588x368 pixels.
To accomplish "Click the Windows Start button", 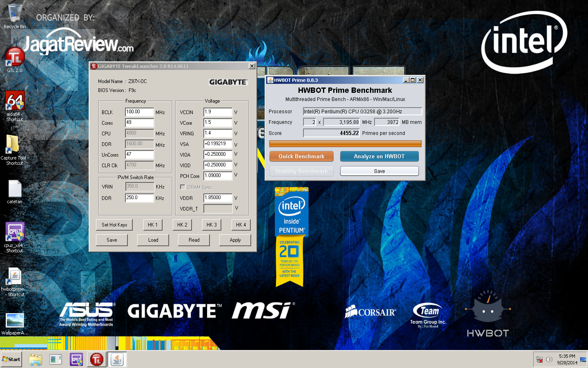I will pos(11,359).
